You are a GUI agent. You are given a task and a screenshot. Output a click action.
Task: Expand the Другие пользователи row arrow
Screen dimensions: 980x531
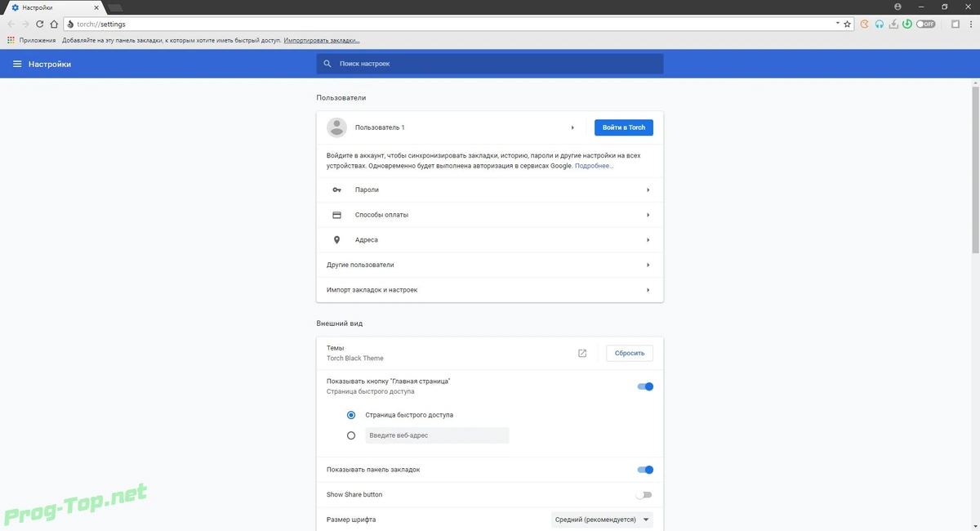(x=648, y=265)
